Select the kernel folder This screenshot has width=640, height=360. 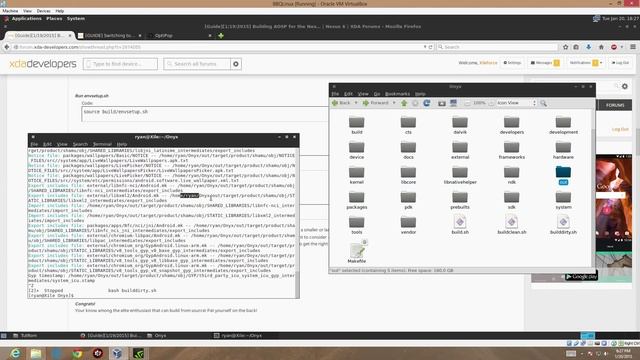(x=357, y=175)
